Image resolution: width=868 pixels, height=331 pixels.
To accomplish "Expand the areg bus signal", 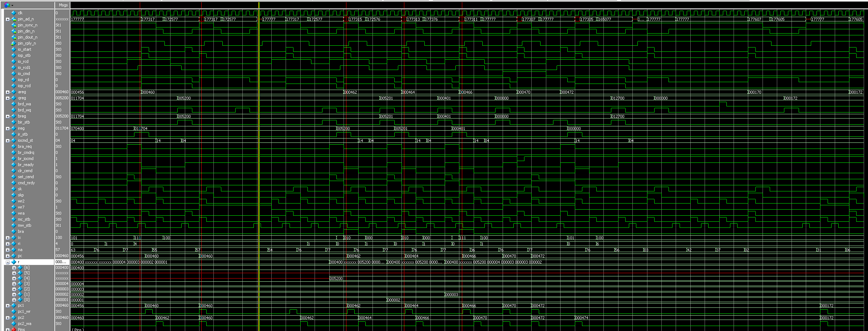I will 8,92.
